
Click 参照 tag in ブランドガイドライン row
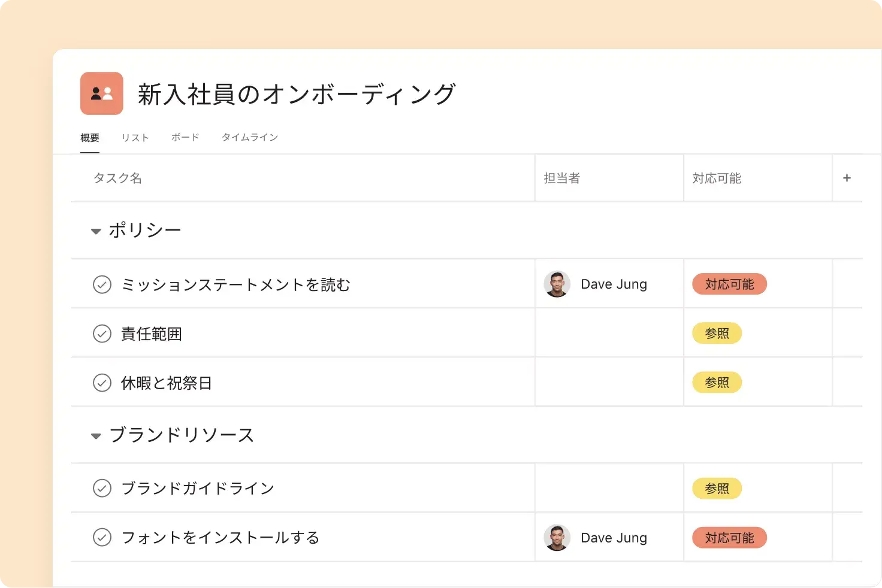click(717, 489)
